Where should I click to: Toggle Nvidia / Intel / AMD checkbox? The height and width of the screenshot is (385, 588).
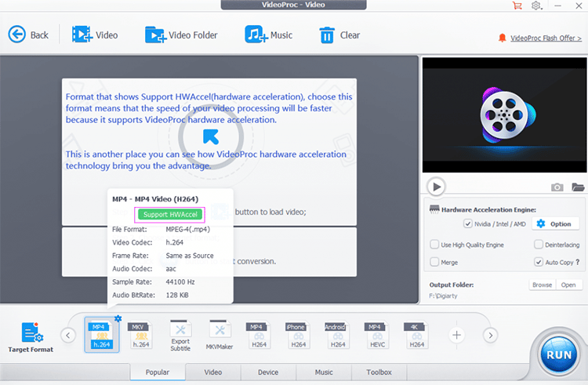pyautogui.click(x=468, y=223)
